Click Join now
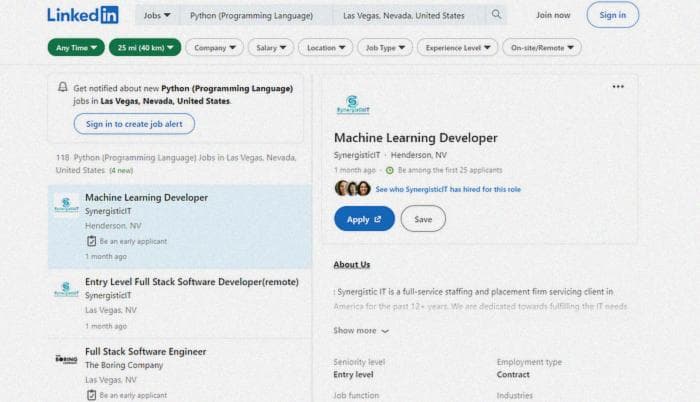The image size is (700, 402). point(553,15)
